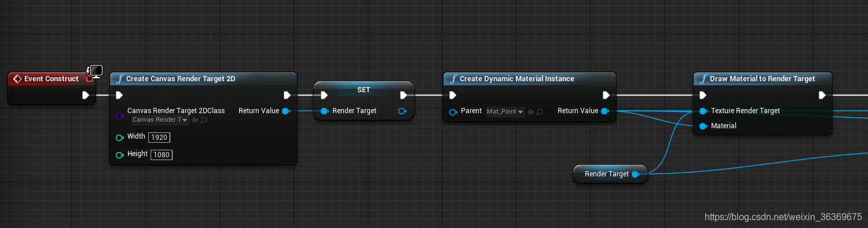868x228 pixels.
Task: Click the browse magnifier beside Mat_Paint
Action: pyautogui.click(x=539, y=111)
